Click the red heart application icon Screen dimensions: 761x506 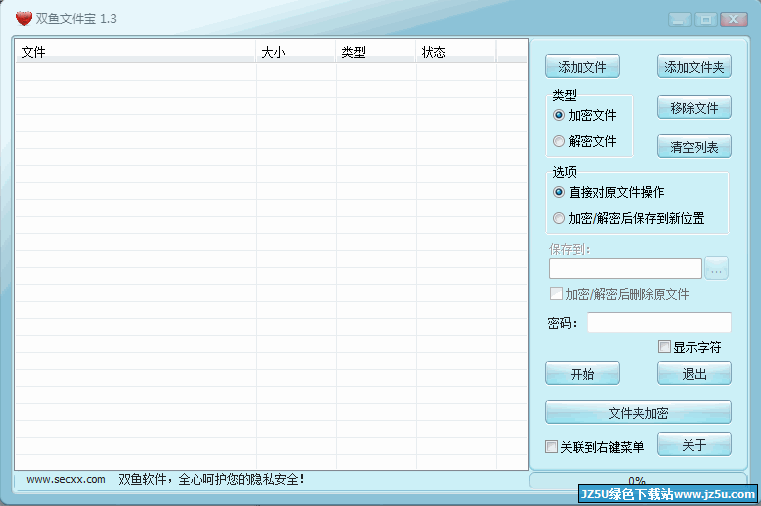23,18
